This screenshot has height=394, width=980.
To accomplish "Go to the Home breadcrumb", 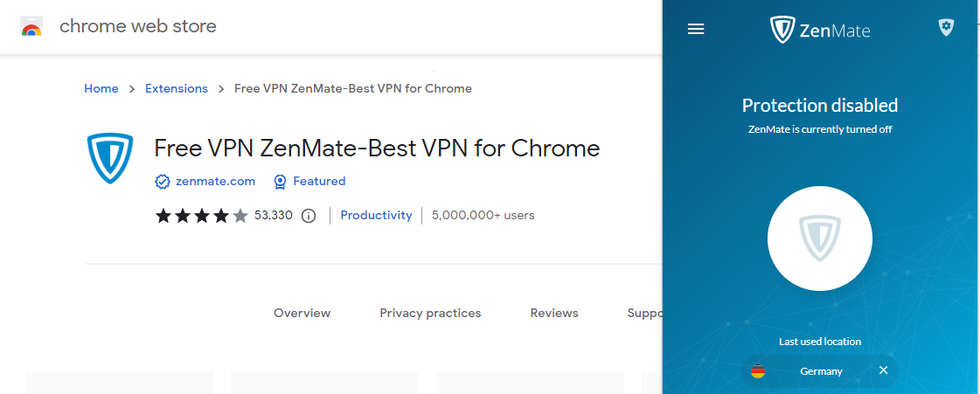I will [101, 88].
